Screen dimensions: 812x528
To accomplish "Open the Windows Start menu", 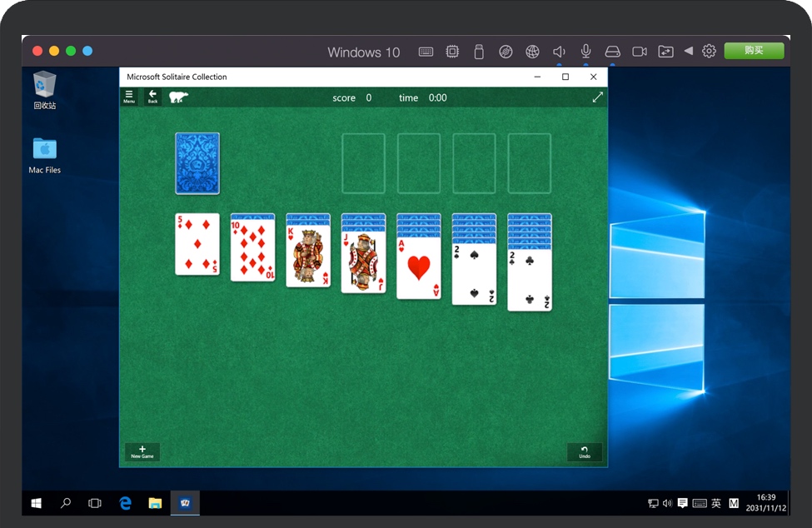I will 37,503.
